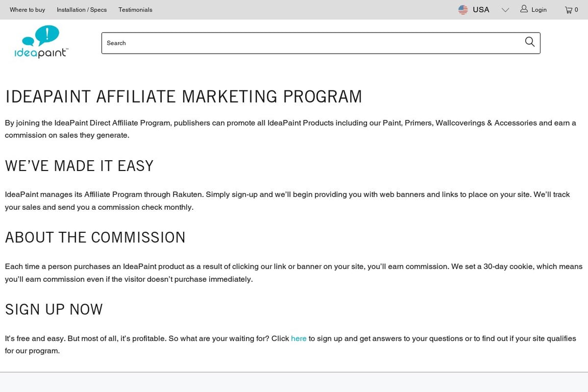
Task: Click the magnifying glass search icon
Action: click(x=529, y=42)
